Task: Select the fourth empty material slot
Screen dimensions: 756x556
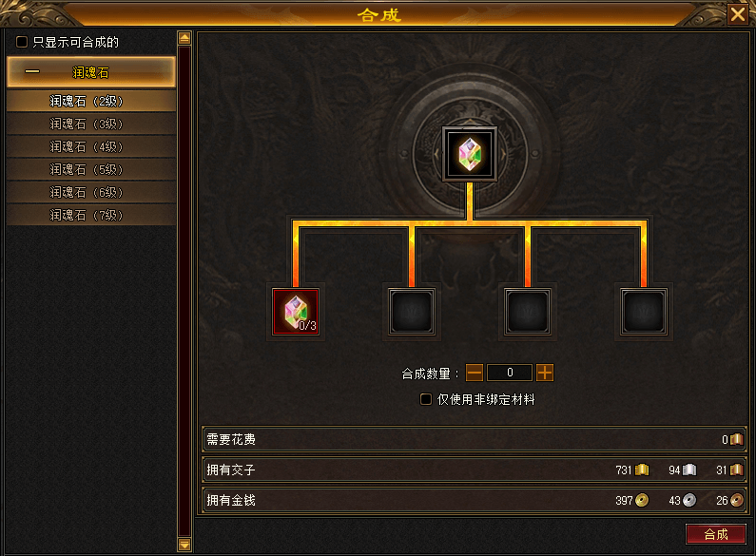Action: tap(644, 312)
